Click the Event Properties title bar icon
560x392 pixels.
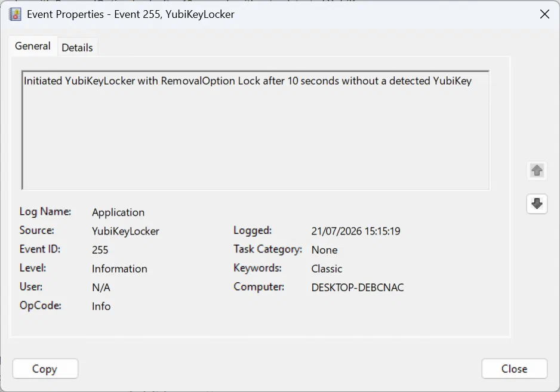[15, 14]
